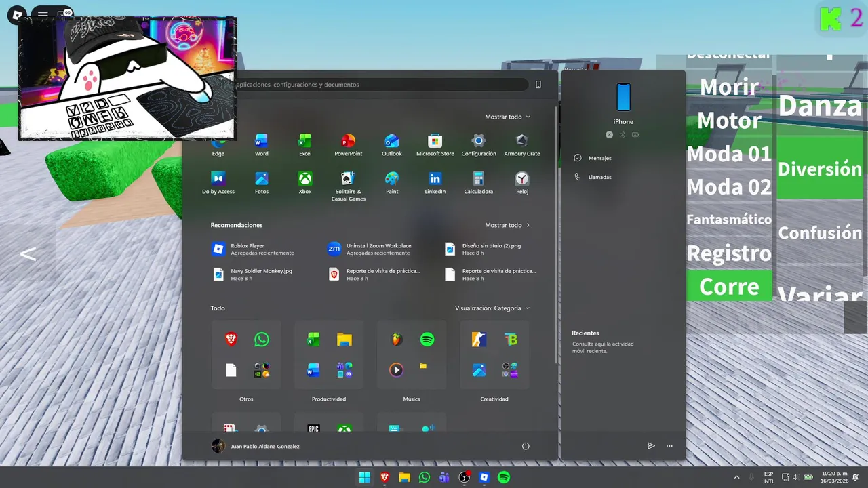Open LinkedIn app
Viewport: 868px width, 488px height.
click(x=435, y=183)
